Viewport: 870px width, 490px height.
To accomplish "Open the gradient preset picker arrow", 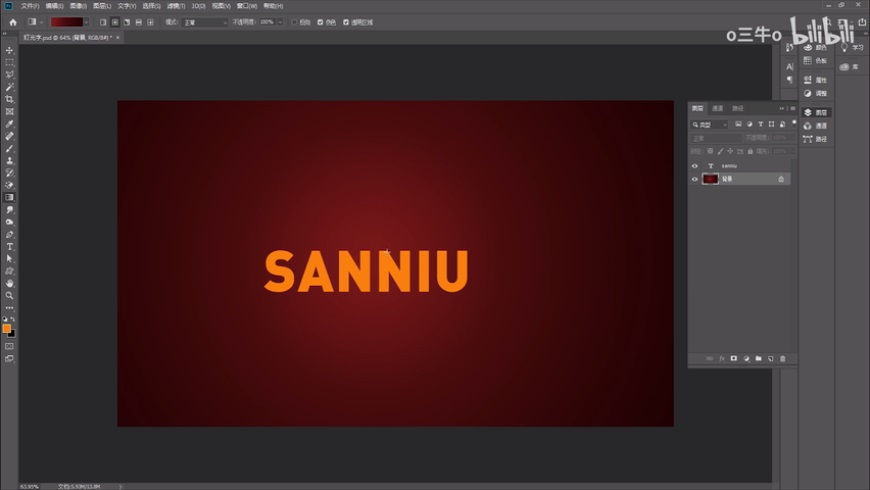I will coord(87,21).
